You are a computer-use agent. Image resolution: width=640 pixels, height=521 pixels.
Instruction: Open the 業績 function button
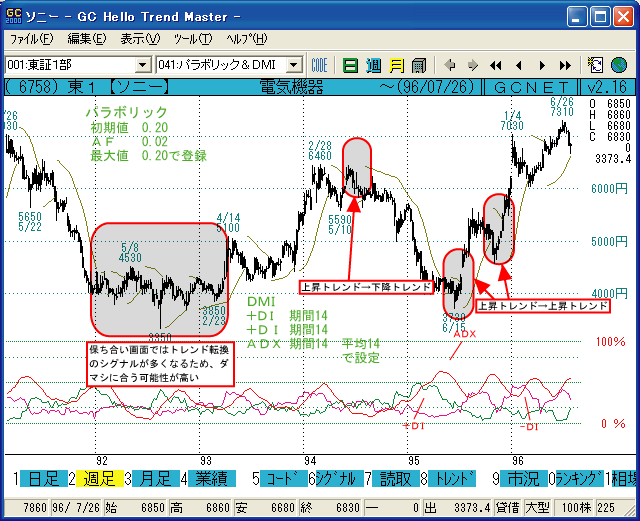pos(212,479)
